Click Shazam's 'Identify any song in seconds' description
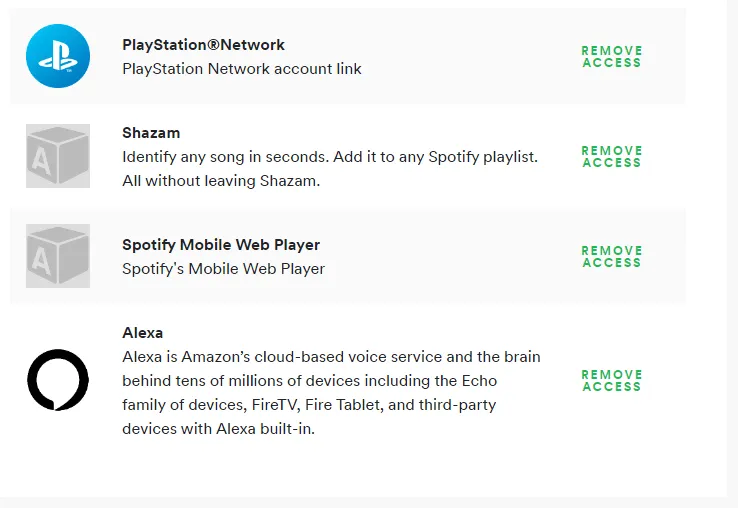This screenshot has height=508, width=738. pyautogui.click(x=330, y=157)
